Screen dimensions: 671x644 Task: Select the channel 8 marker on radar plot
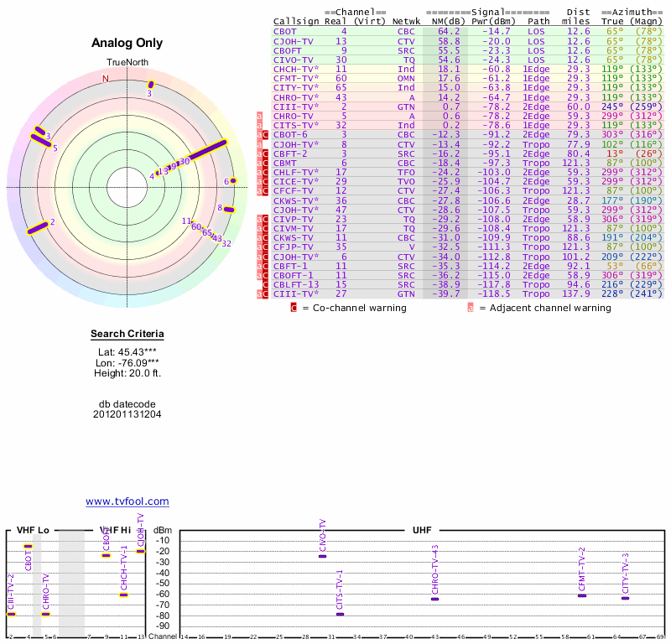[x=229, y=210]
